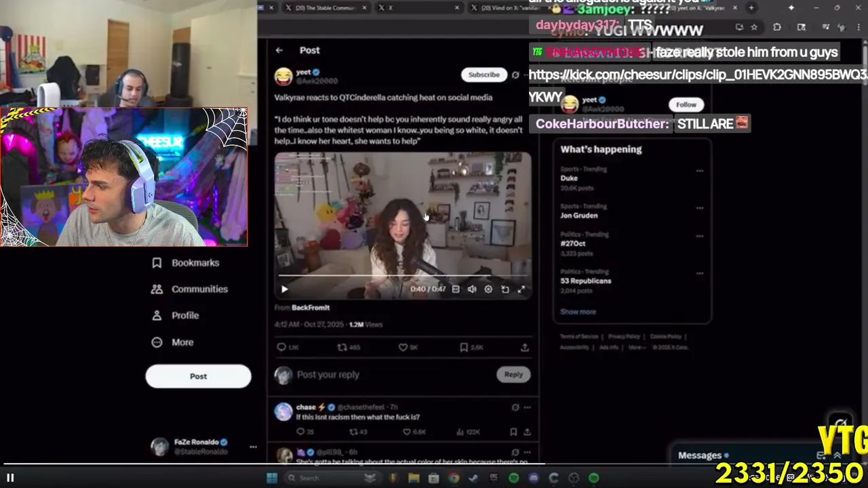Play the embedded tweet video
Viewport: 868px width, 488px height.
(x=285, y=289)
